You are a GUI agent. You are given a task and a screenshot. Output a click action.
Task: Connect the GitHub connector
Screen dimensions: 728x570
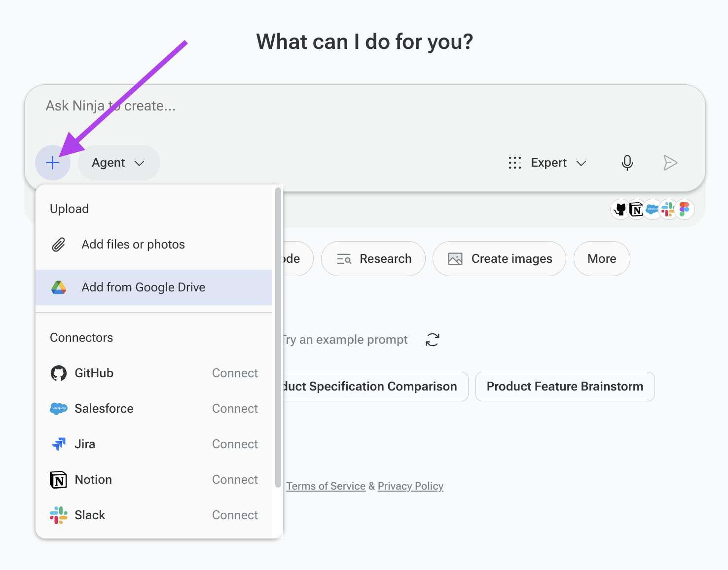235,373
